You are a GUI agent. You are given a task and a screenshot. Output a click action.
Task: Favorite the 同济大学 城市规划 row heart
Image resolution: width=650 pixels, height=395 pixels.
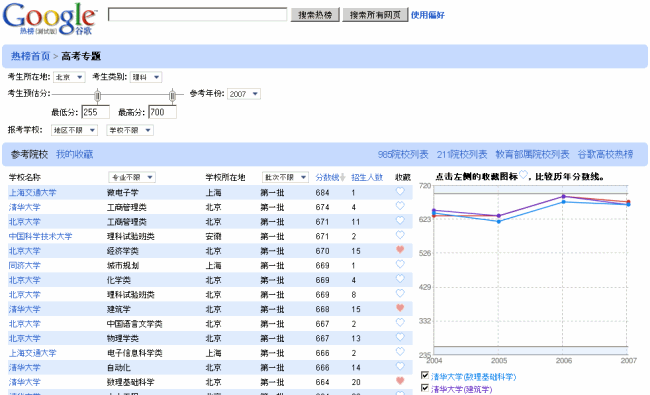[x=400, y=264]
